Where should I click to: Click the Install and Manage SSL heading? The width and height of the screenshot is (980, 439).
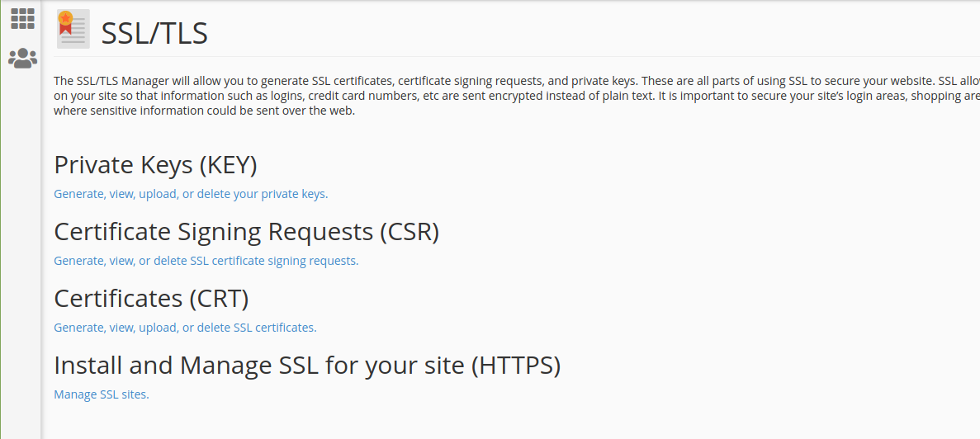(x=307, y=366)
